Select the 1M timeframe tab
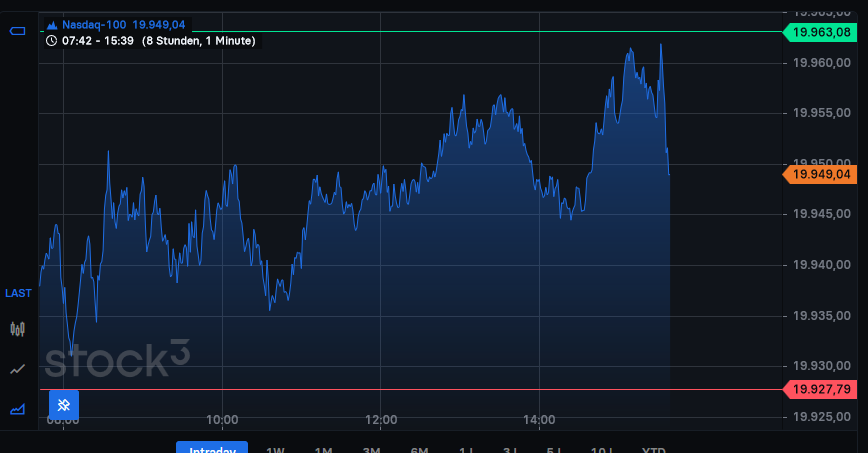 pos(323,449)
